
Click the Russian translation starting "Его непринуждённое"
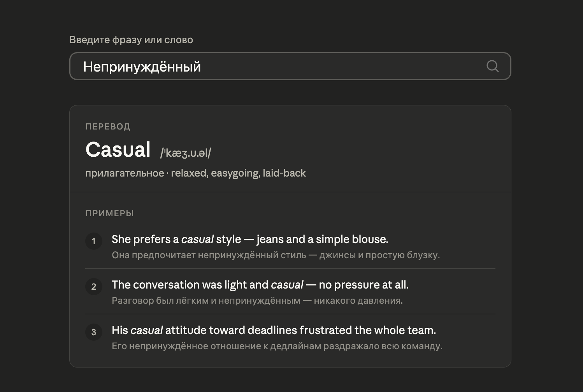tap(277, 346)
